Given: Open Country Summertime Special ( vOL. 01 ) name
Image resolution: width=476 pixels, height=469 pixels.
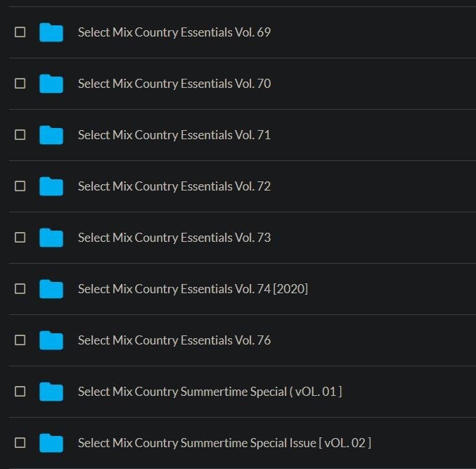Looking at the screenshot, I should (x=210, y=392).
